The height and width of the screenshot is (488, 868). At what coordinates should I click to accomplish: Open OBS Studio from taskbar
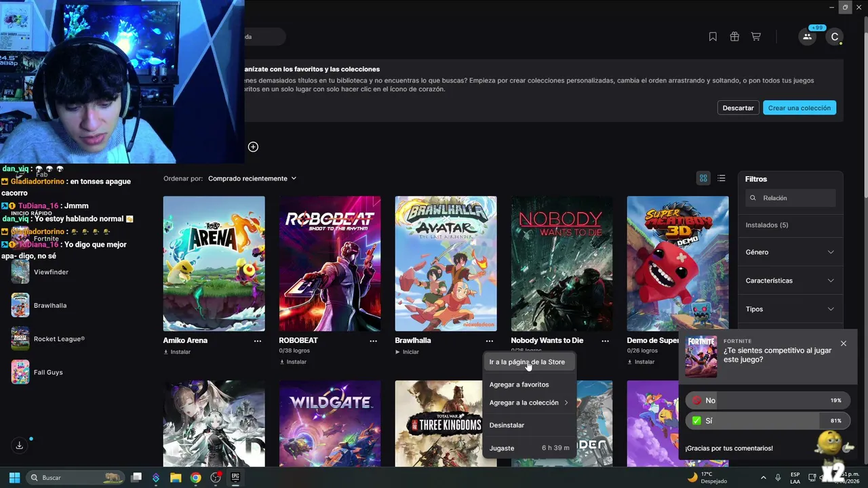click(x=216, y=478)
